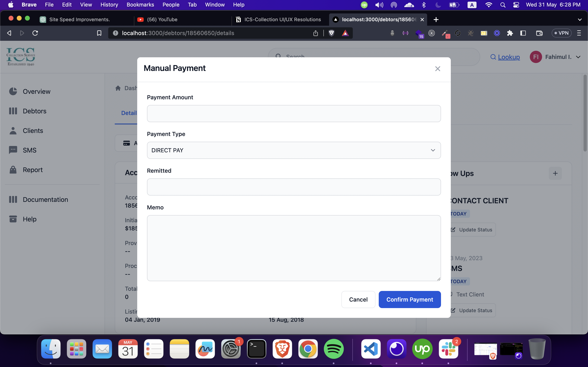Open Spotify from the dock
This screenshot has width=588, height=367.
334,349
